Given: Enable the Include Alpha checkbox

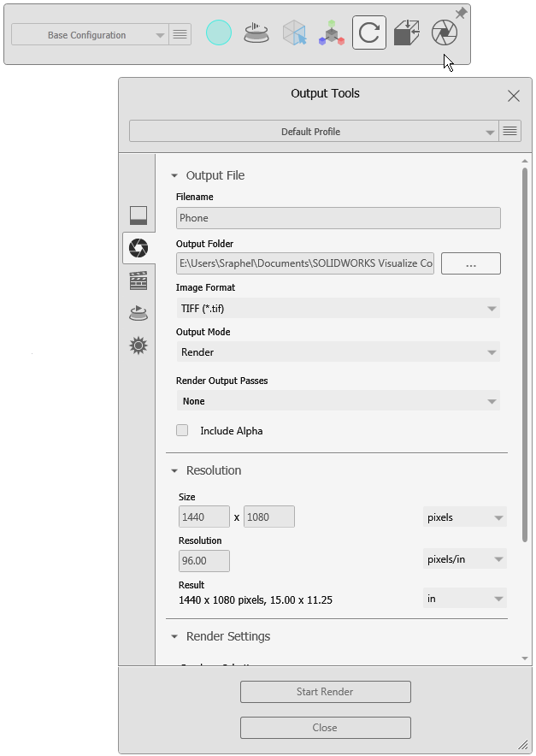Looking at the screenshot, I should [182, 431].
